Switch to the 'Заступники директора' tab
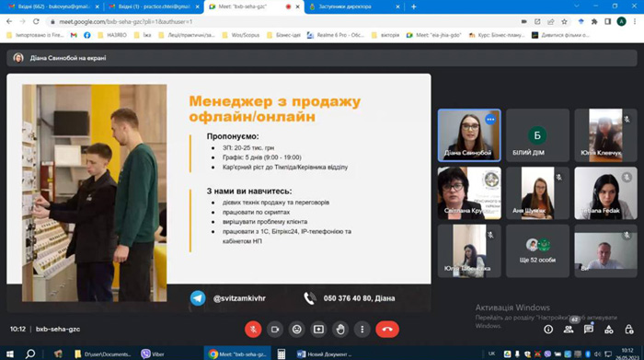This screenshot has height=360, width=644. [353, 6]
